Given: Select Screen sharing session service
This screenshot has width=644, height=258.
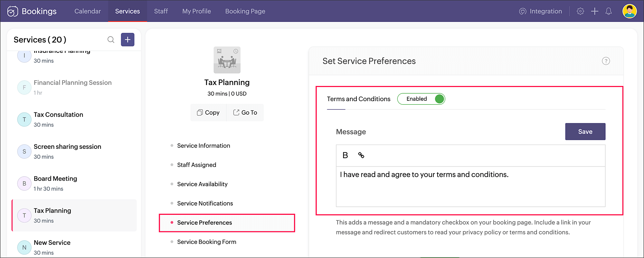Looking at the screenshot, I should 74,151.
